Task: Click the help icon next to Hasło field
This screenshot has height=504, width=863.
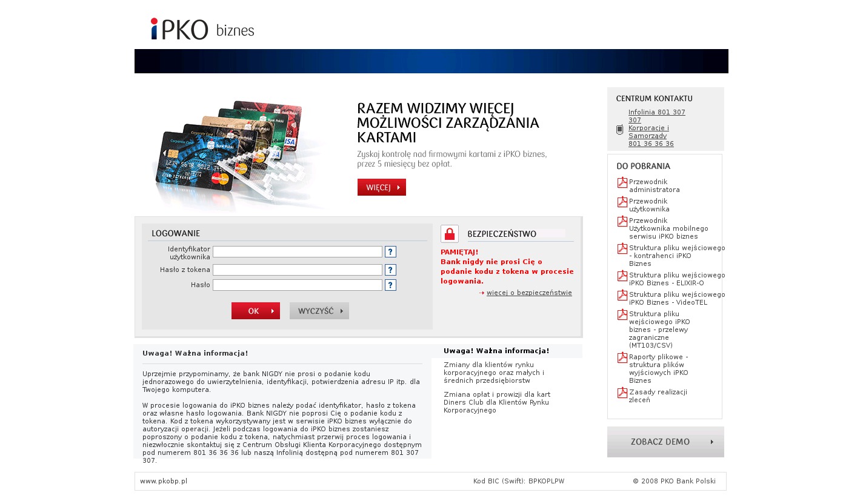Action: 390,285
